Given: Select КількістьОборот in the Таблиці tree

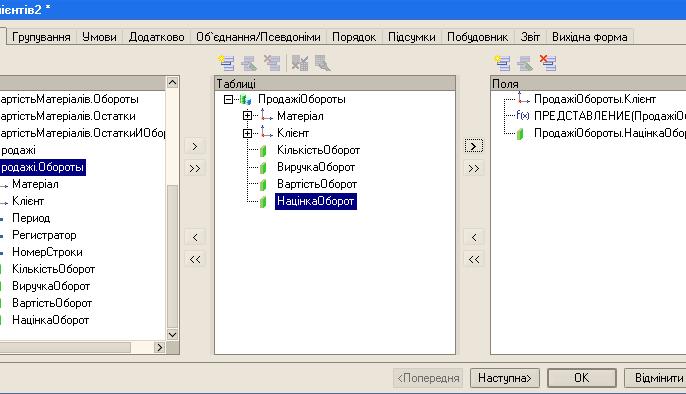Looking at the screenshot, I should pyautogui.click(x=318, y=150).
